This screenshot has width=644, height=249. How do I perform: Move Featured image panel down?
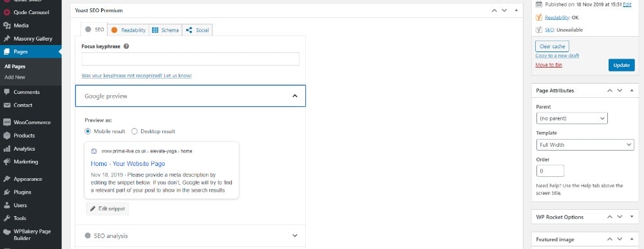pyautogui.click(x=620, y=239)
